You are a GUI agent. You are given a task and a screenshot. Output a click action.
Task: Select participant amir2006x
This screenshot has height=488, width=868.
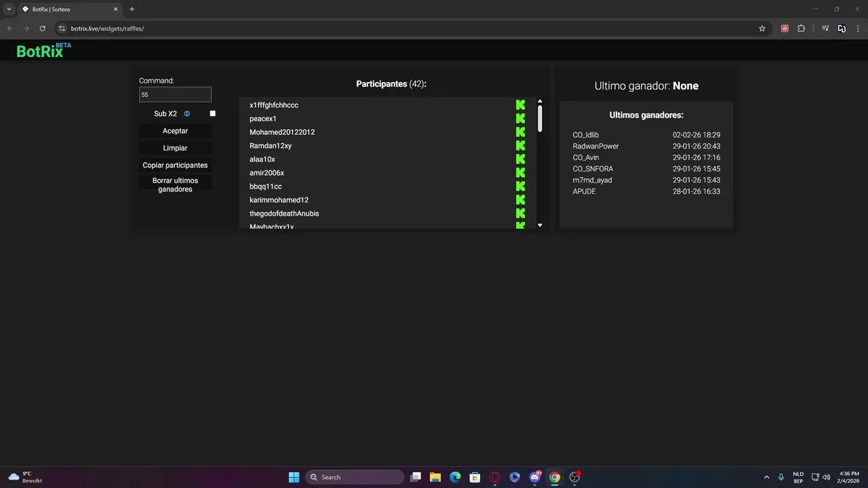(267, 173)
